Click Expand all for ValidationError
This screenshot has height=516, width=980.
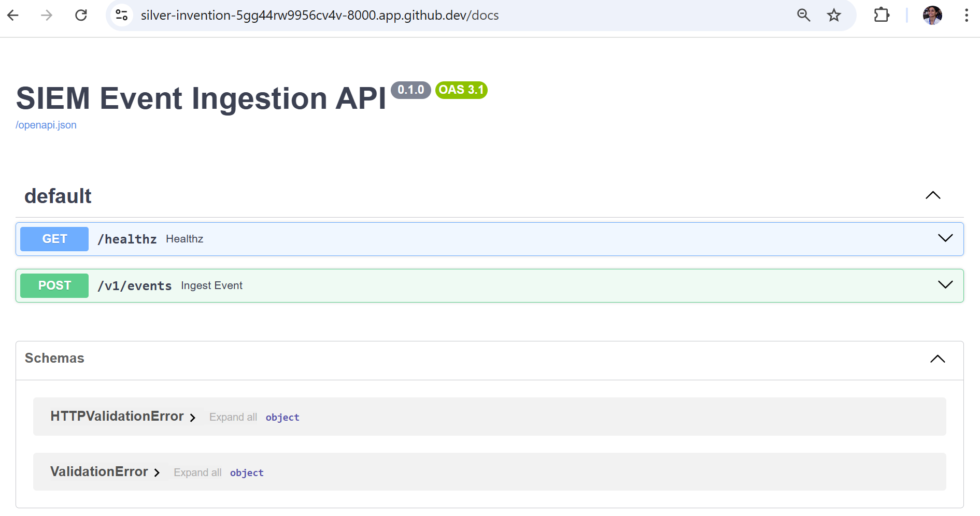click(x=197, y=472)
